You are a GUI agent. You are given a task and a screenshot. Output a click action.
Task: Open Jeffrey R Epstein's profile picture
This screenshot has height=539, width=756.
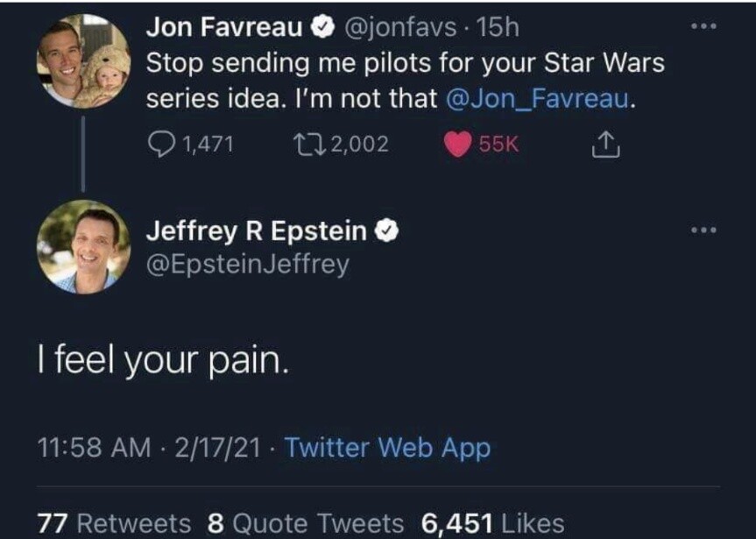point(83,246)
